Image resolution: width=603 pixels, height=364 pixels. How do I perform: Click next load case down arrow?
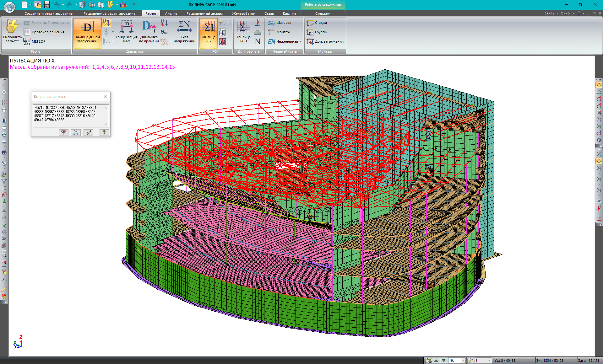(443, 361)
